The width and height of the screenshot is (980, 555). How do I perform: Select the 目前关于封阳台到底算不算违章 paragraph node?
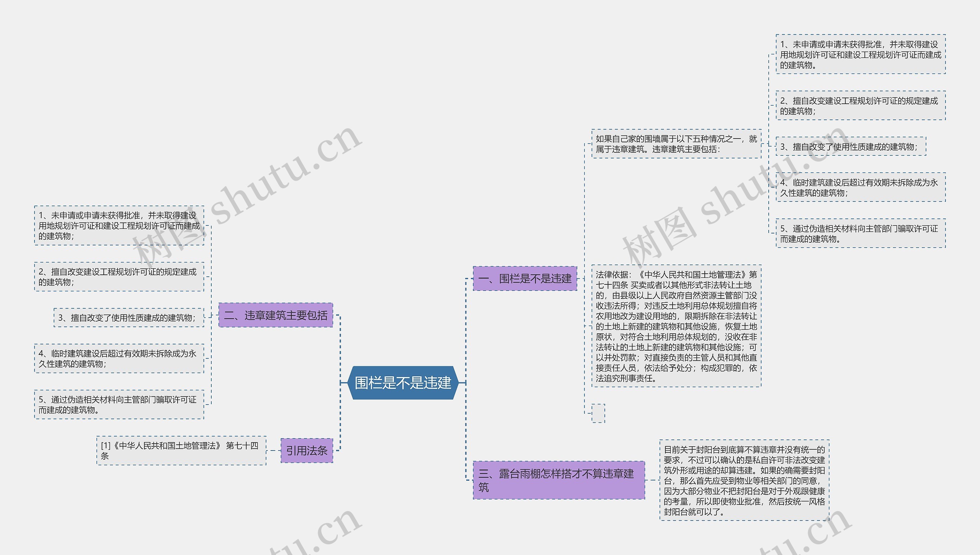click(744, 480)
